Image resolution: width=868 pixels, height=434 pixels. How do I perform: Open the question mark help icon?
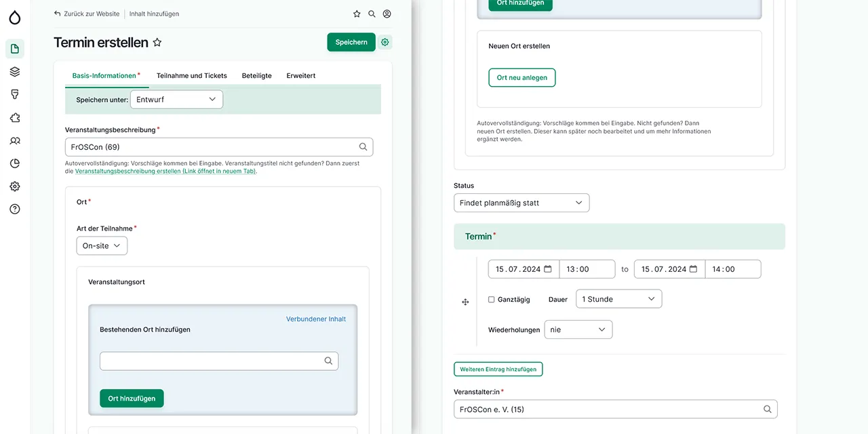tap(15, 209)
